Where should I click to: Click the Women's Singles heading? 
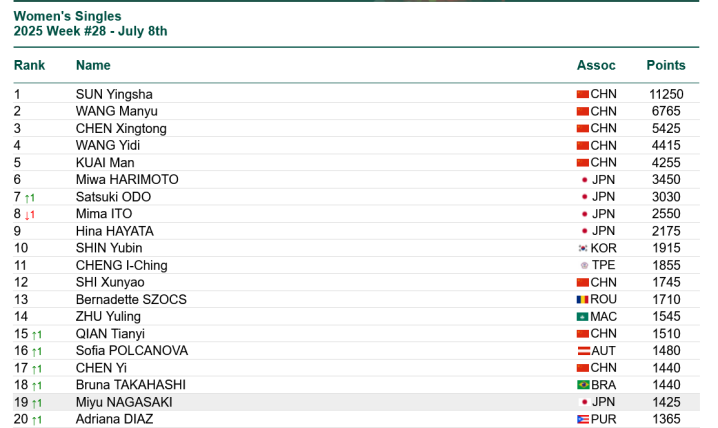point(67,16)
